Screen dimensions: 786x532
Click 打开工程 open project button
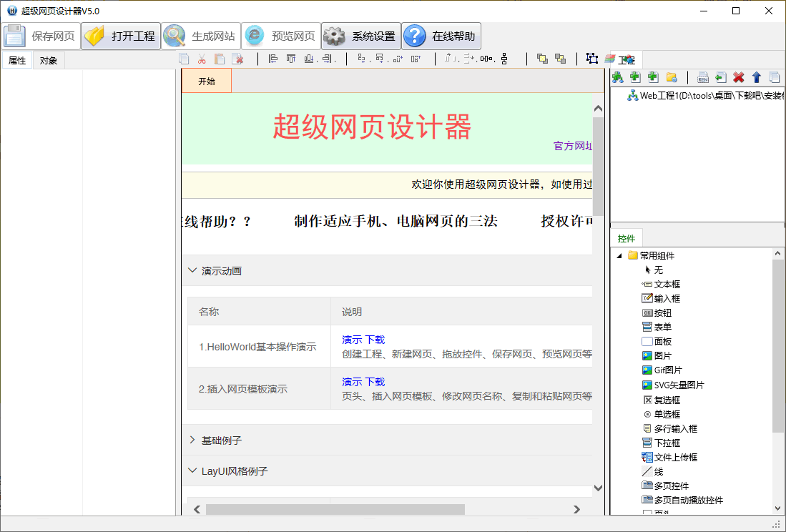click(x=121, y=36)
